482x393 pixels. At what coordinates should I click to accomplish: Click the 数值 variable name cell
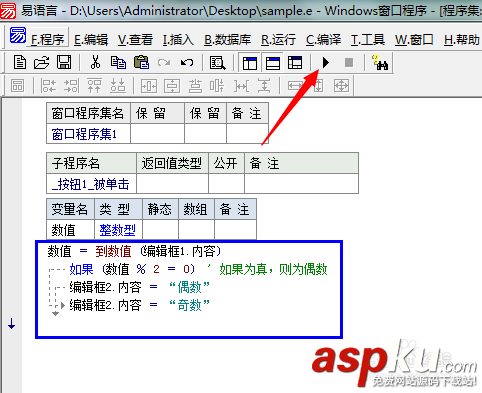tap(71, 230)
